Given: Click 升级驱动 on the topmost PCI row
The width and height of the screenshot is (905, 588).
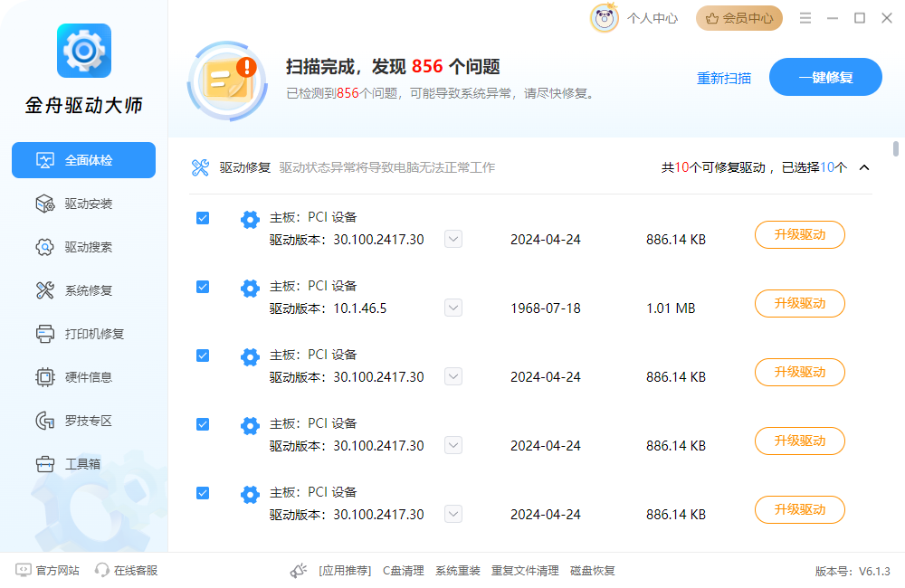Looking at the screenshot, I should pyautogui.click(x=799, y=235).
